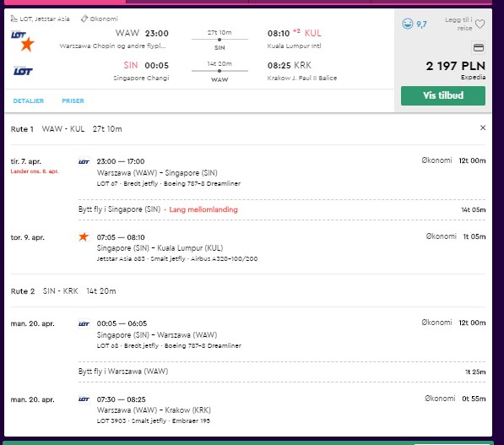The height and width of the screenshot is (445, 504).
Task: Click the tor. 9. apr. date label
Action: point(27,237)
